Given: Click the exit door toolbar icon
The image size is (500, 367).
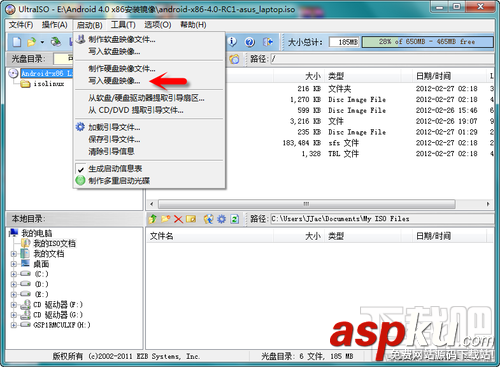Looking at the screenshot, I should (268, 42).
